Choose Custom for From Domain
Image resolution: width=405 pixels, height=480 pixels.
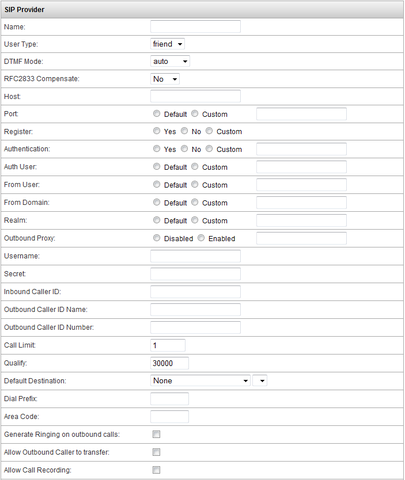[195, 202]
